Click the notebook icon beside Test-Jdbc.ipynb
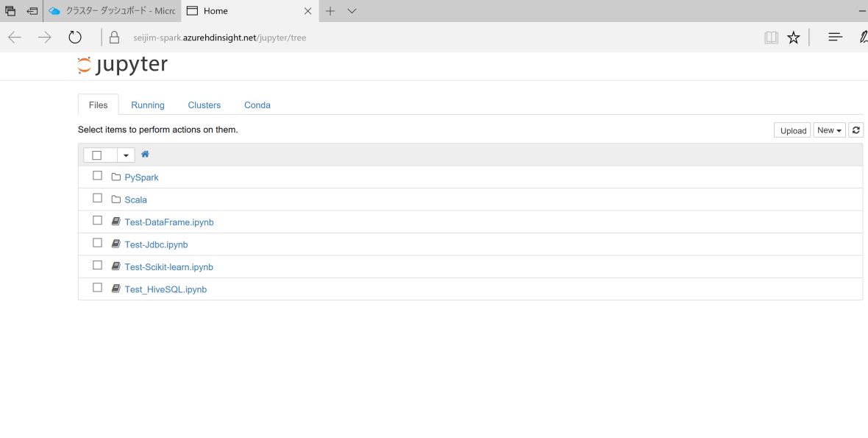The height and width of the screenshot is (438, 868). pos(115,243)
